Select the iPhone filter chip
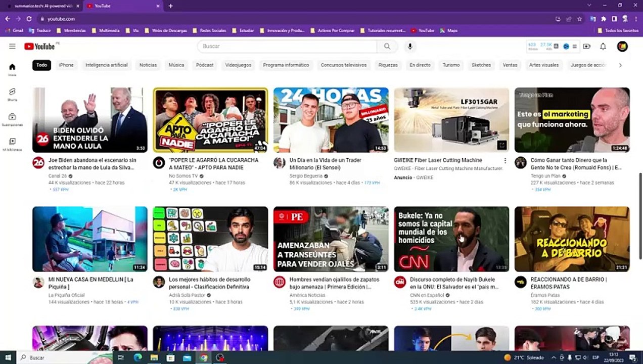Screen dimensions: 643x364 click(66, 65)
